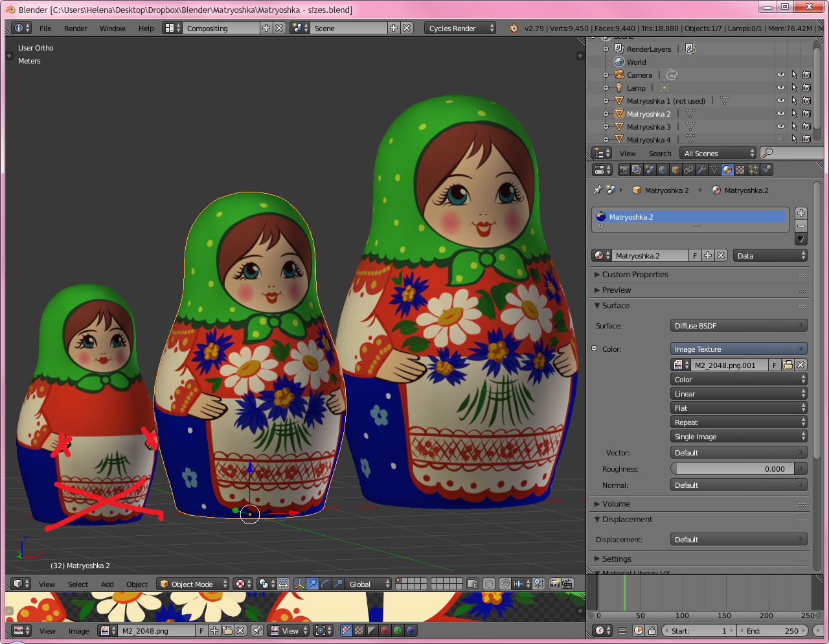The height and width of the screenshot is (644, 829).
Task: Open the Modifiers properties tab wrench icon
Action: pyautogui.click(x=701, y=170)
